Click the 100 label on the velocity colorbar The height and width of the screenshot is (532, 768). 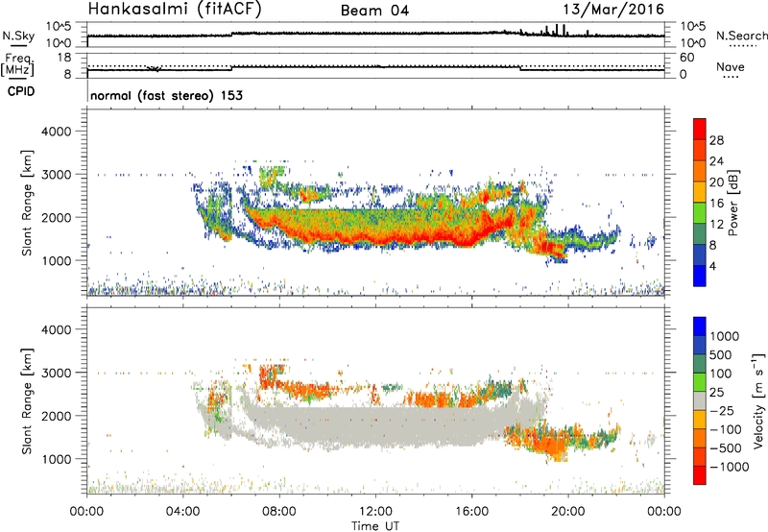[721, 374]
